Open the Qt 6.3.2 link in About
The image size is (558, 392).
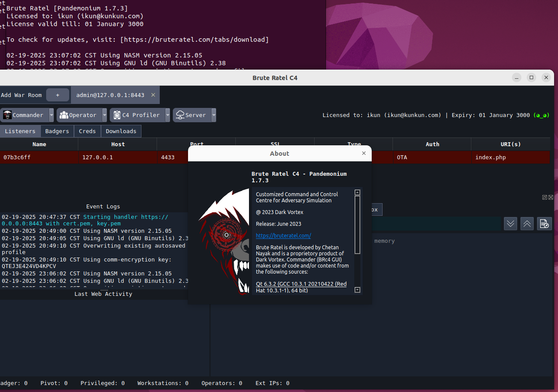coord(301,287)
